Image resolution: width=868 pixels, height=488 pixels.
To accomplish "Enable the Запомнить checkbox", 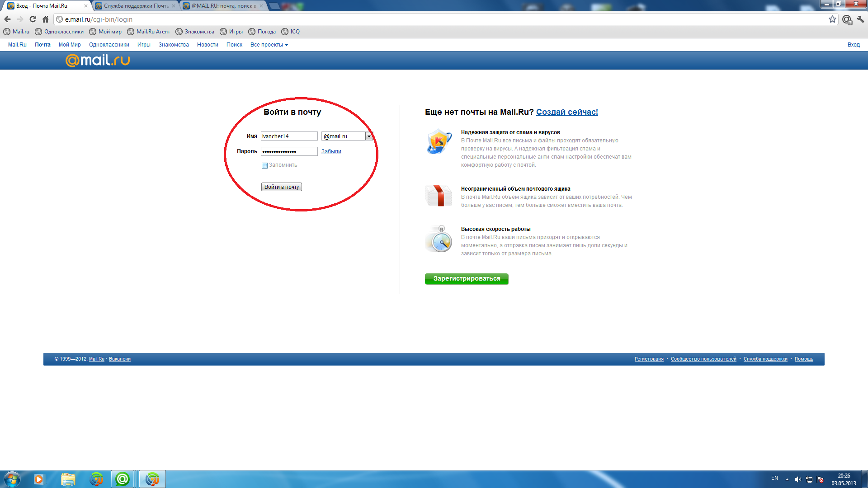I will [264, 165].
